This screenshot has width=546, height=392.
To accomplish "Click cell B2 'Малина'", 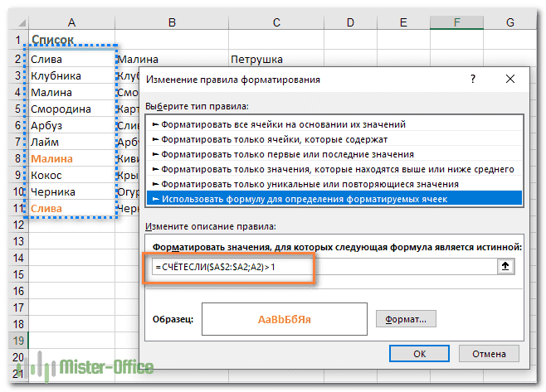I will click(172, 59).
